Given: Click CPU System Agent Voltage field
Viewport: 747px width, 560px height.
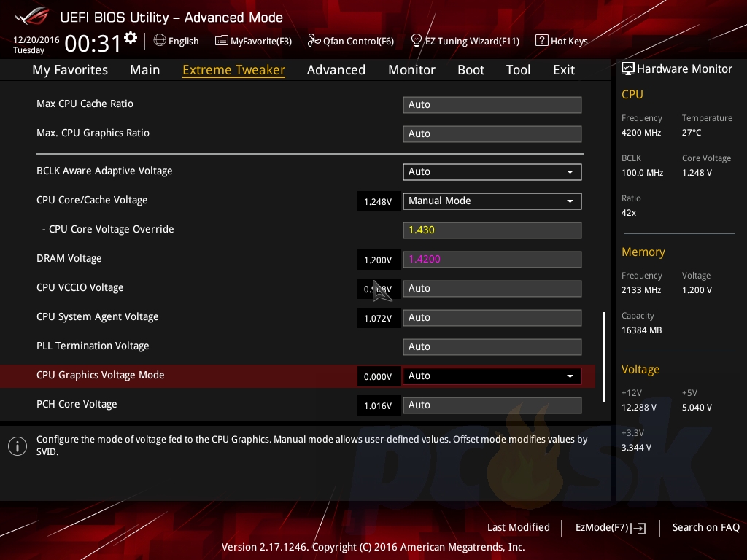Looking at the screenshot, I should (492, 318).
